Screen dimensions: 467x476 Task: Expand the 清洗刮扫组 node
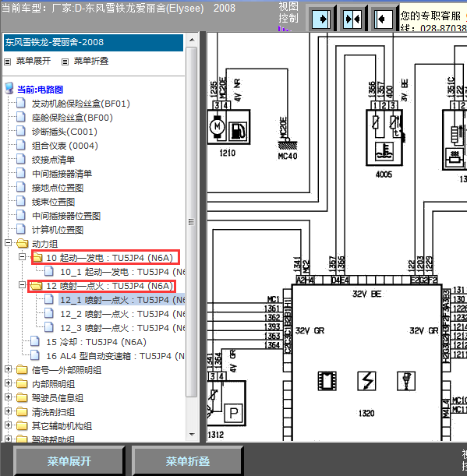[x=9, y=411]
